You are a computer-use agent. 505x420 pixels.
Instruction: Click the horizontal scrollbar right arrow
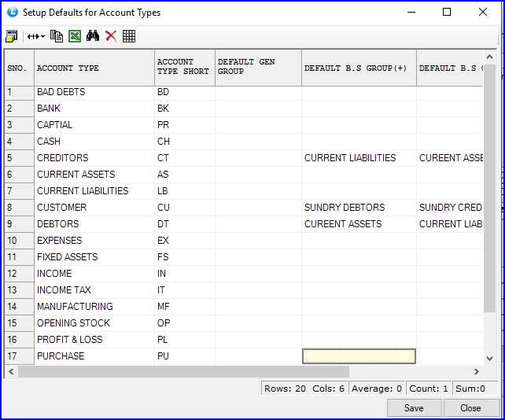[x=477, y=372]
